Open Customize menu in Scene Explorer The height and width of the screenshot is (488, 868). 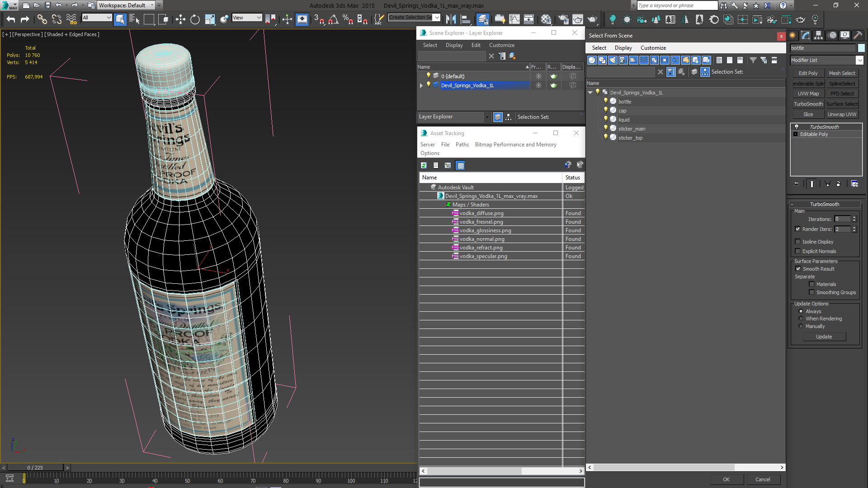click(501, 45)
